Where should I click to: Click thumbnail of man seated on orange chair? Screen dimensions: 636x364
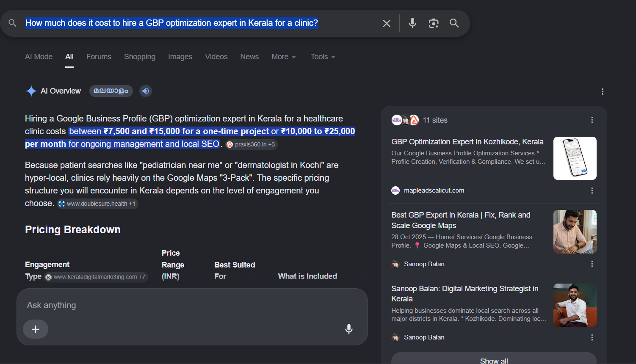[575, 305]
